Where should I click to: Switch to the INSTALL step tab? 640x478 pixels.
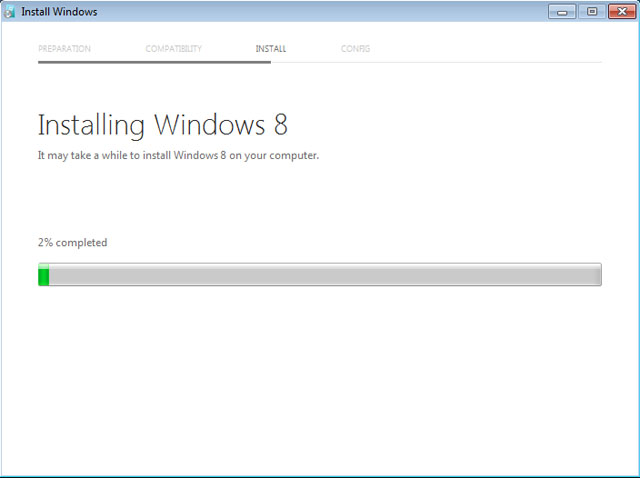click(x=270, y=49)
